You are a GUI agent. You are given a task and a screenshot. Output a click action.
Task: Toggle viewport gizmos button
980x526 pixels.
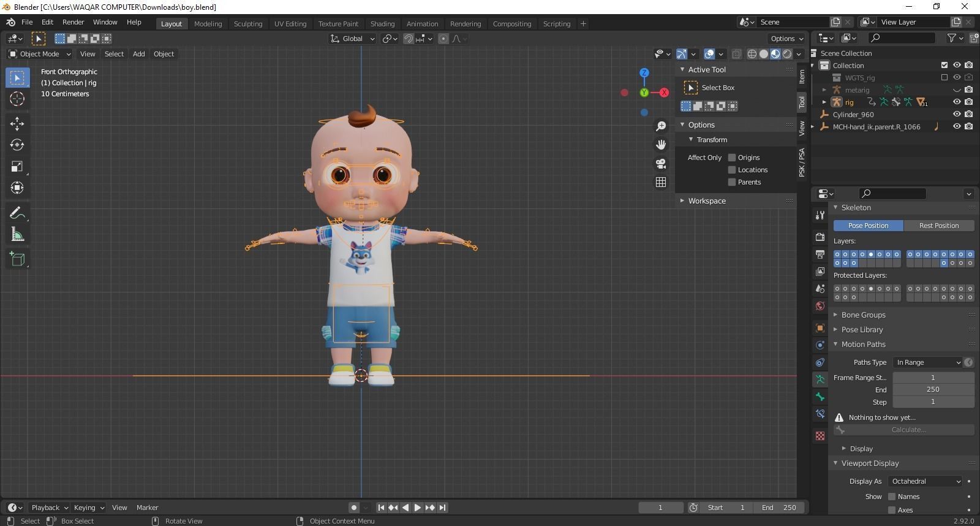(682, 54)
